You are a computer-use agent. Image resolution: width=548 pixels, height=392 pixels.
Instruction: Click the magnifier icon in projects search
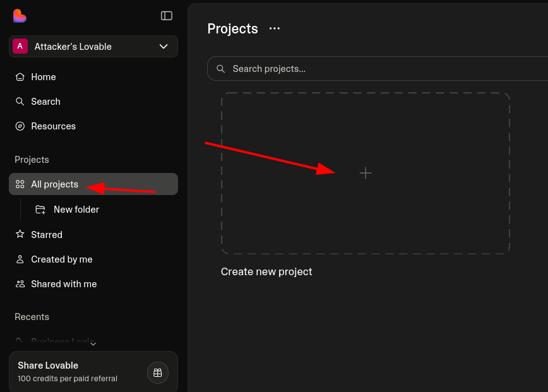[x=221, y=69]
